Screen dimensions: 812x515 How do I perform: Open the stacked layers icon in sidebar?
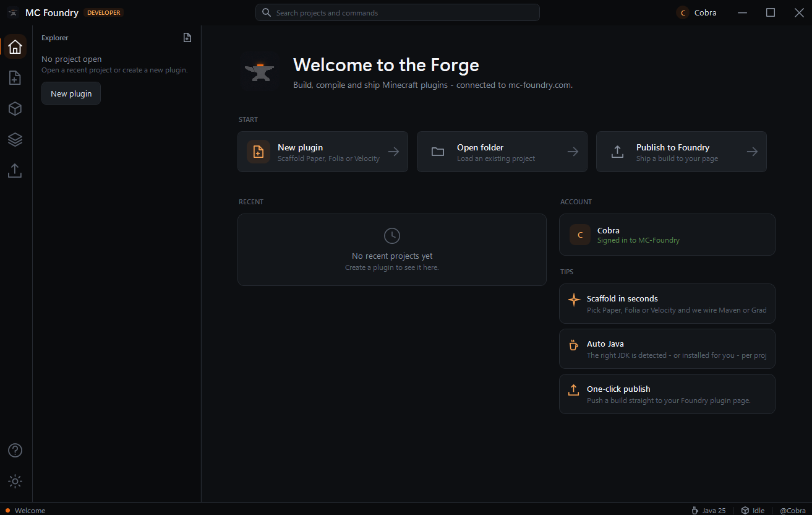coord(15,140)
